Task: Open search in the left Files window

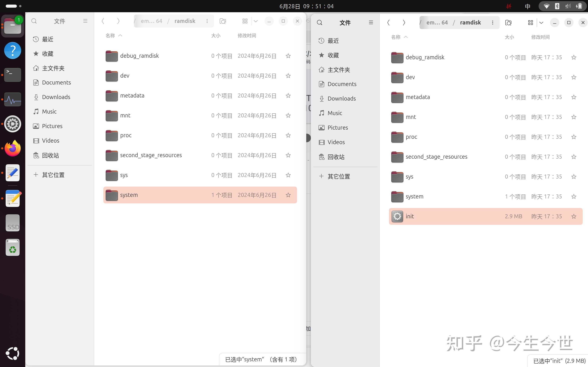Action: [34, 21]
